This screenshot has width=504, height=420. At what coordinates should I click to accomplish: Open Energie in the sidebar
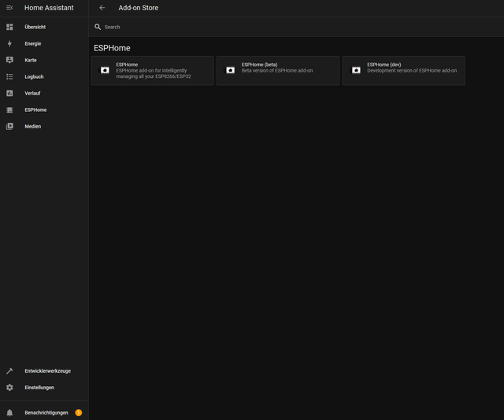point(44,43)
